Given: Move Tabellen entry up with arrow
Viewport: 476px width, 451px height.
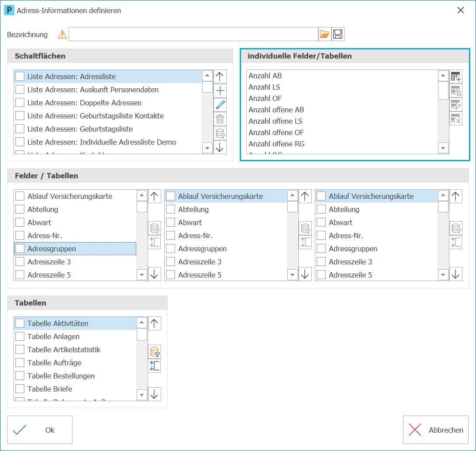Looking at the screenshot, I should click(x=154, y=323).
